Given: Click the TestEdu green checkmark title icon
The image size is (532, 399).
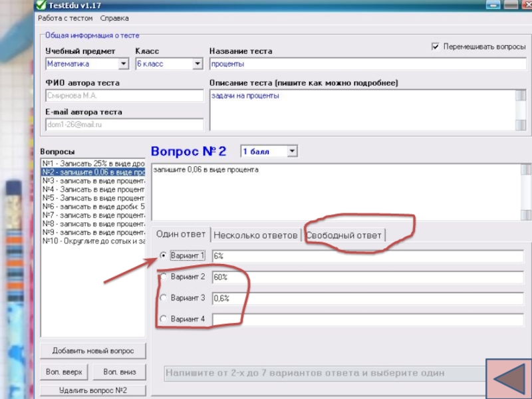Looking at the screenshot, I should [x=41, y=5].
